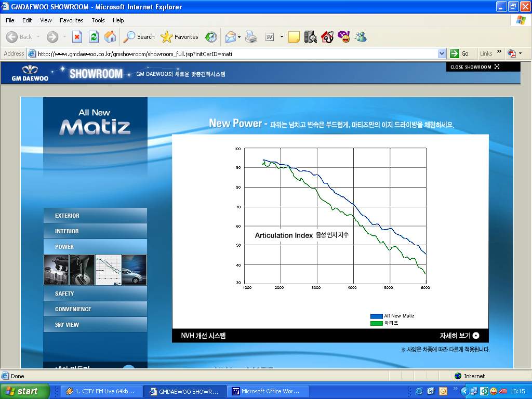Expand hidden system tray icons arrow
The image size is (532, 399).
tap(464, 392)
